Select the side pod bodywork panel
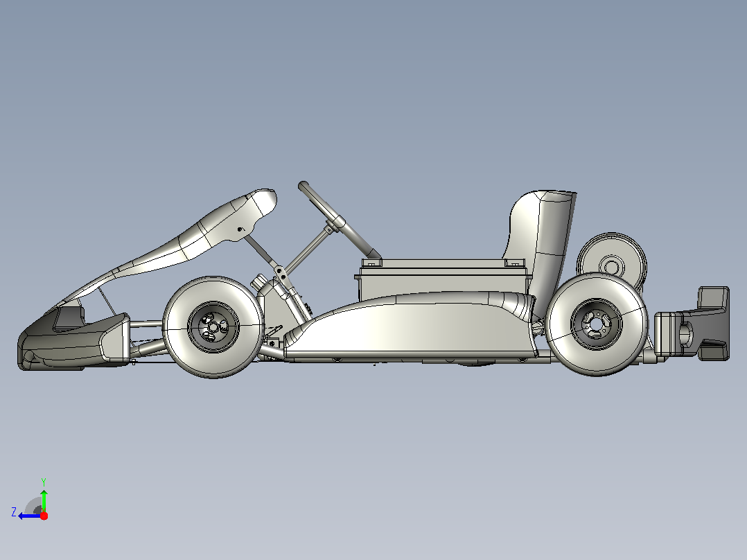Image resolution: width=747 pixels, height=560 pixels. point(411,325)
